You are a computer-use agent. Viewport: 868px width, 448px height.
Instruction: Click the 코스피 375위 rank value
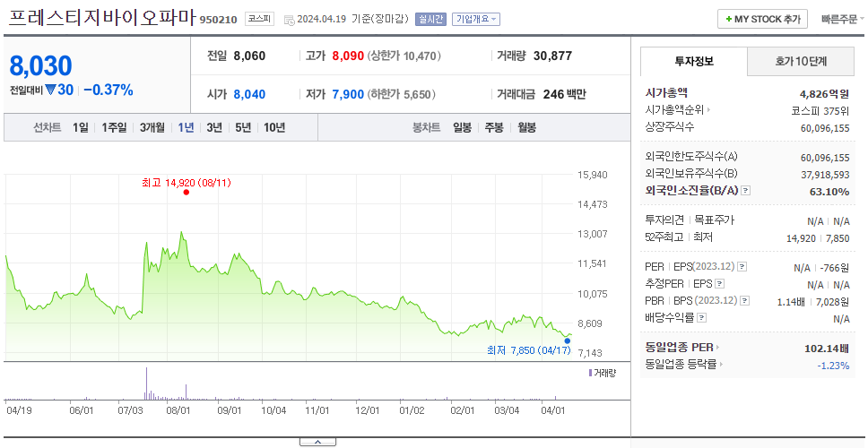pos(820,110)
